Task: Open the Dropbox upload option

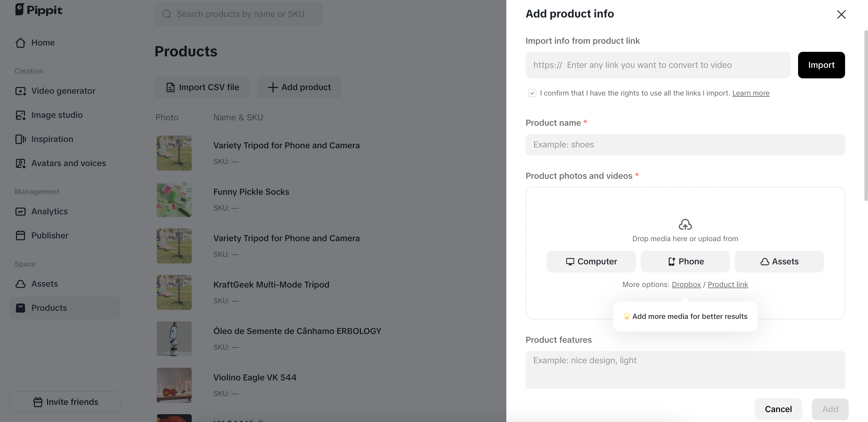Action: pyautogui.click(x=686, y=284)
